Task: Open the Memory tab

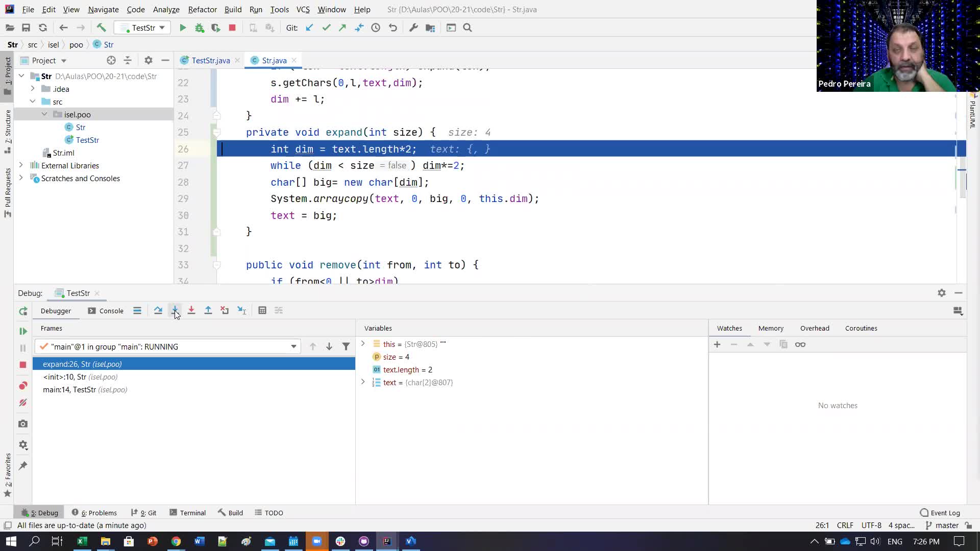Action: pyautogui.click(x=771, y=328)
